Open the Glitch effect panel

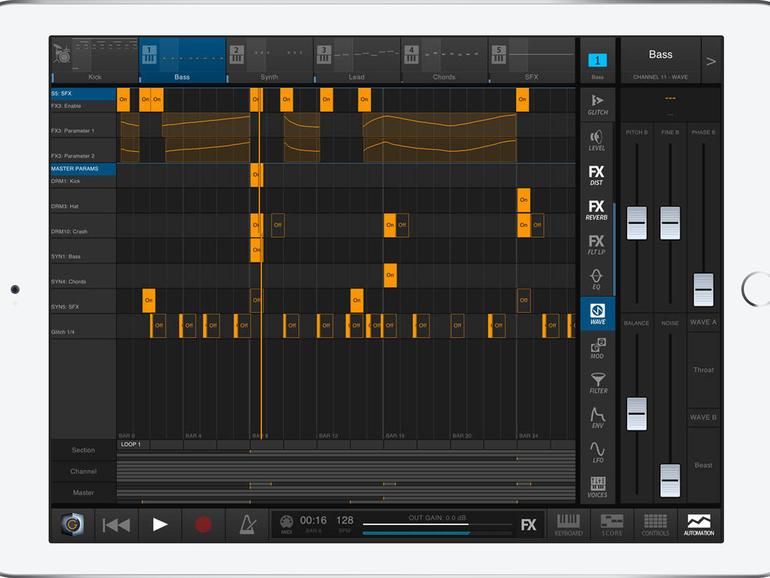pyautogui.click(x=597, y=104)
